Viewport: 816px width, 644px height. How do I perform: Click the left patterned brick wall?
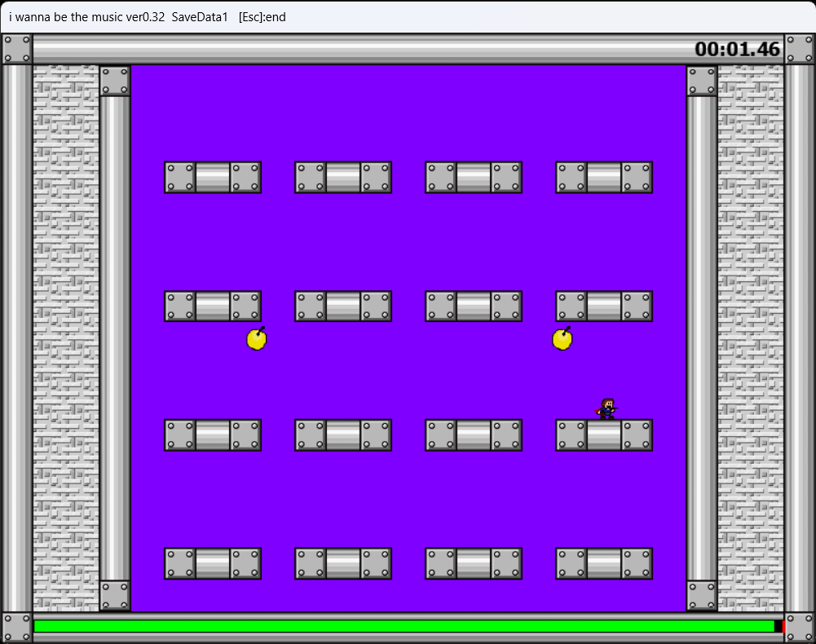pyautogui.click(x=66, y=338)
